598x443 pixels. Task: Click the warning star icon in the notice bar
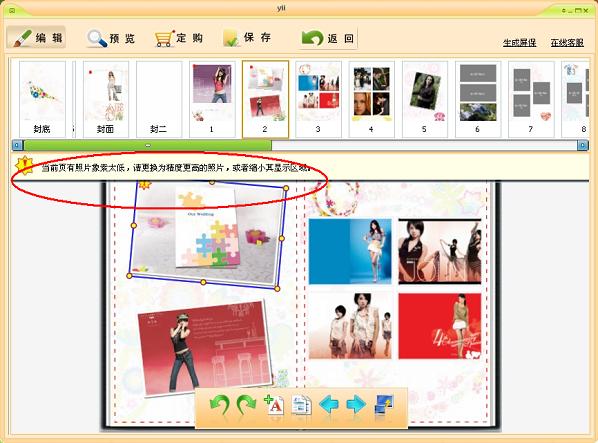tap(25, 165)
